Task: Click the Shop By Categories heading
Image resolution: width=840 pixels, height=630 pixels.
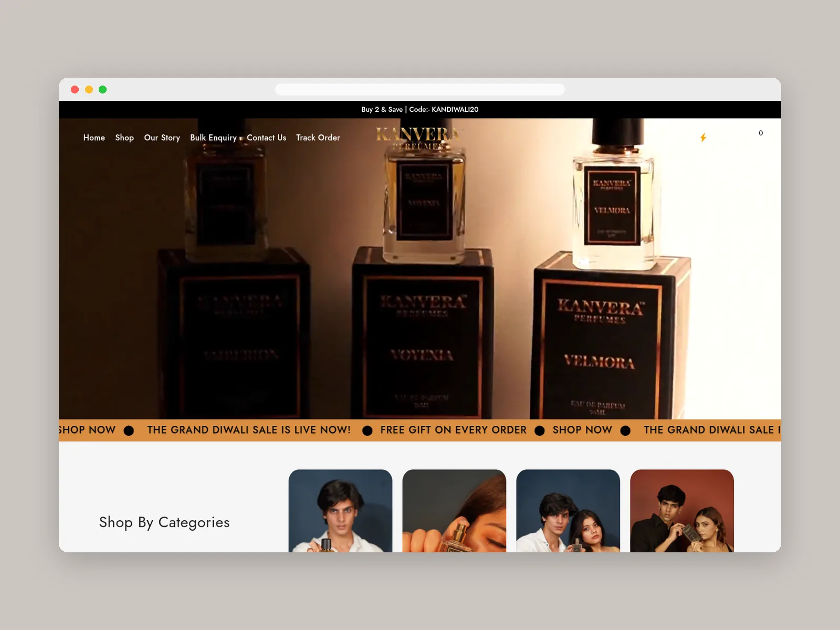Action: (164, 522)
